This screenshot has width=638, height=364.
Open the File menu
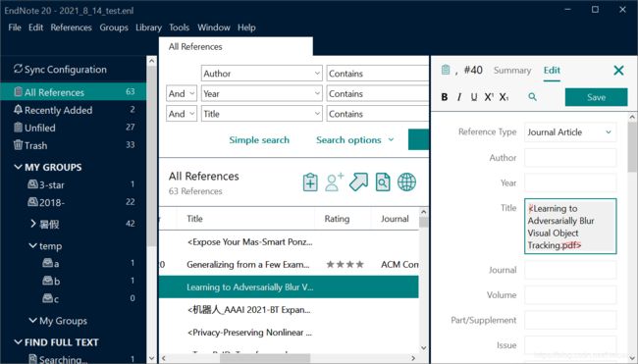click(15, 27)
